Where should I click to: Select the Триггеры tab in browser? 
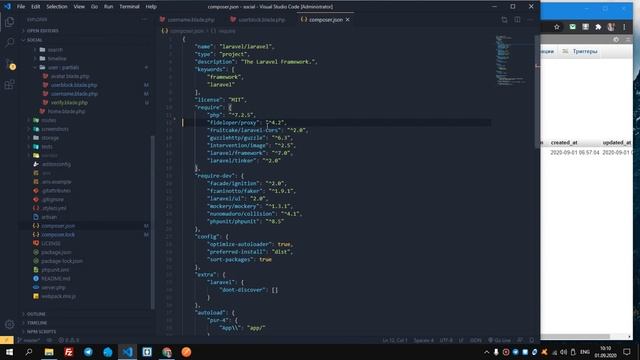pos(580,51)
